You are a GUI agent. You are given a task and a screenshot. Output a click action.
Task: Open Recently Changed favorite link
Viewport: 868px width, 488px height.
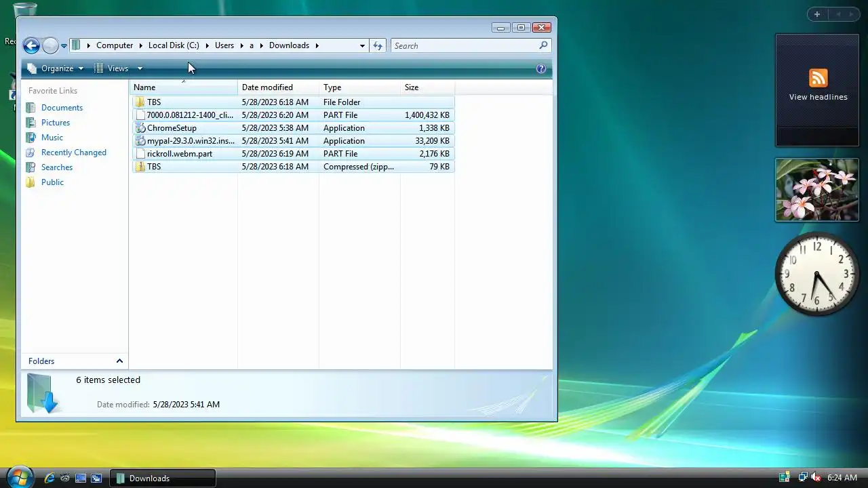coord(74,152)
